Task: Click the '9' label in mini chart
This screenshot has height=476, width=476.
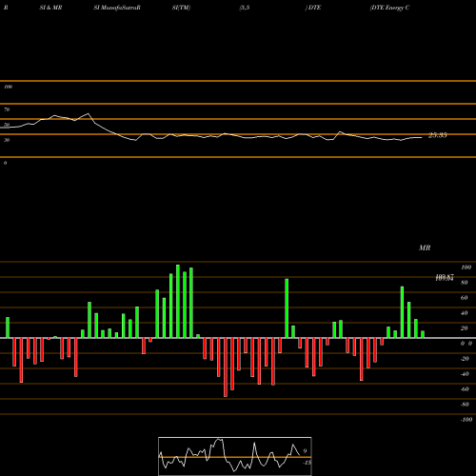Action: pos(305,451)
